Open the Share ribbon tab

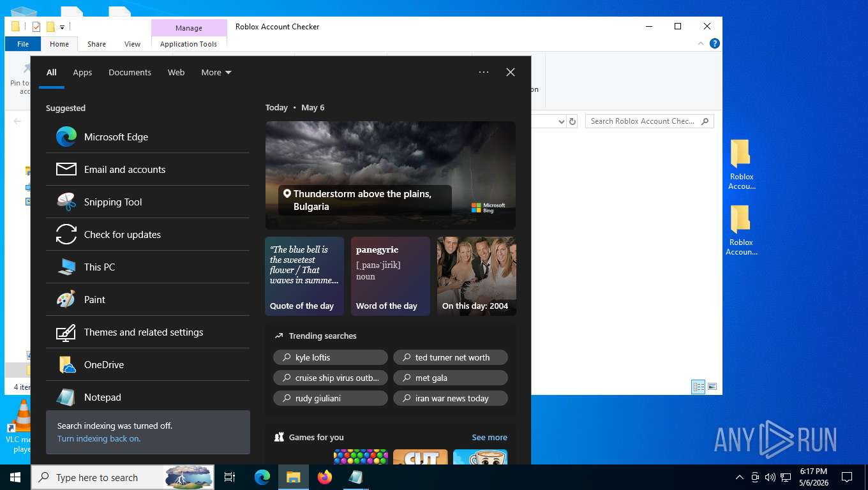96,44
